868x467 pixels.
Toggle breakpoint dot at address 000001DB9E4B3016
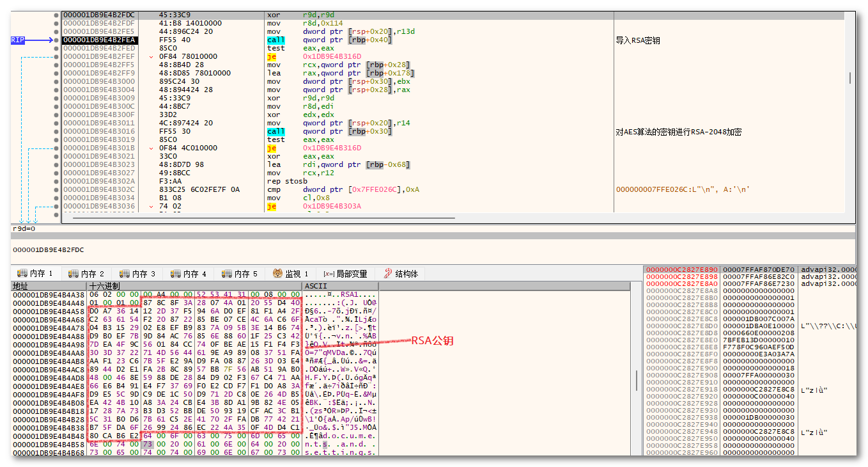(56, 132)
